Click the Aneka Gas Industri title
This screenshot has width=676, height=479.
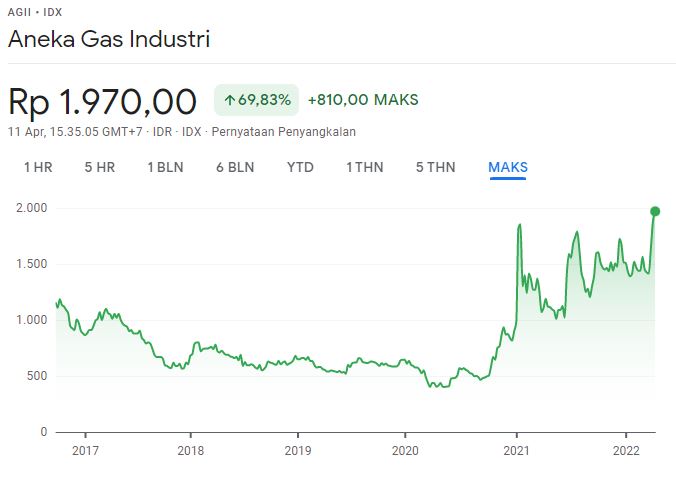pyautogui.click(x=109, y=39)
